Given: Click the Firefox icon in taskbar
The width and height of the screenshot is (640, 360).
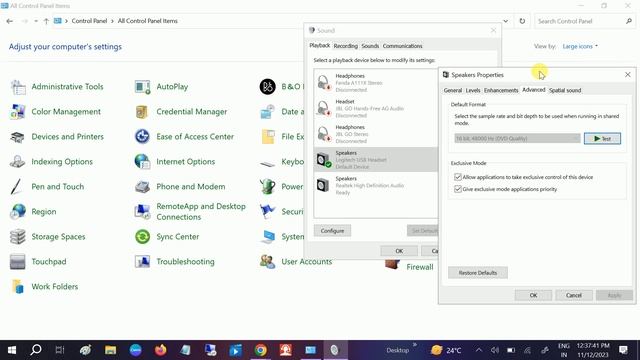Looking at the screenshot, I should coord(160,350).
